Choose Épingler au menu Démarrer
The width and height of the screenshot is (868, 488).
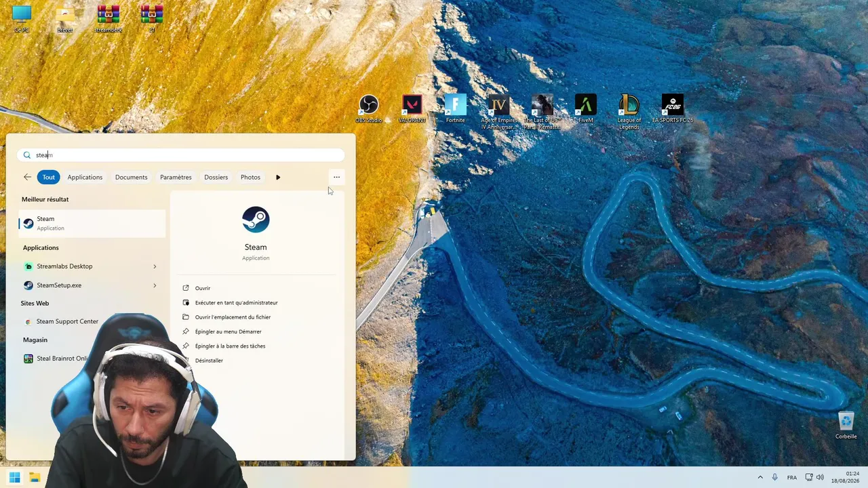point(228,331)
